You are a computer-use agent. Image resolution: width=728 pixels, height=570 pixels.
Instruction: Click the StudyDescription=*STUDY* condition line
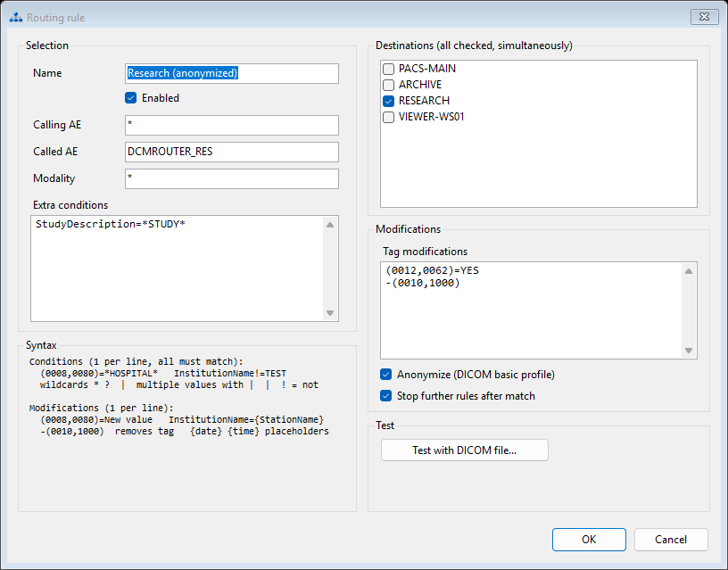point(111,224)
